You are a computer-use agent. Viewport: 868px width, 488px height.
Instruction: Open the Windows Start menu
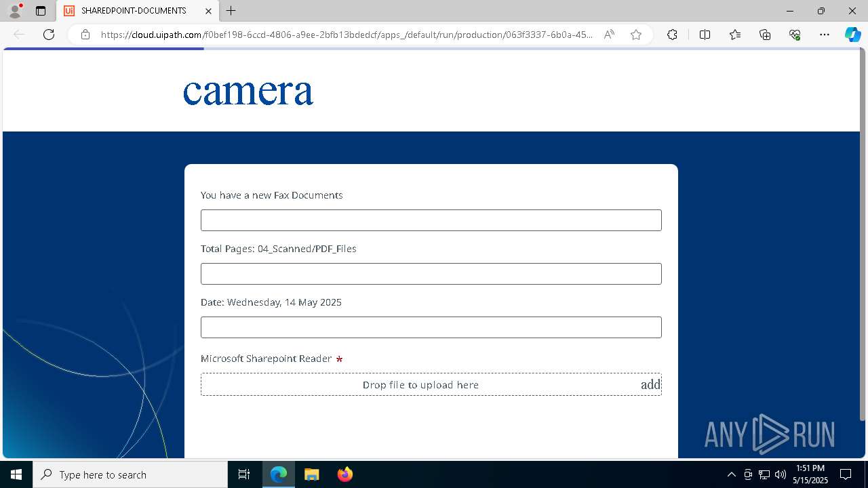[x=16, y=474]
